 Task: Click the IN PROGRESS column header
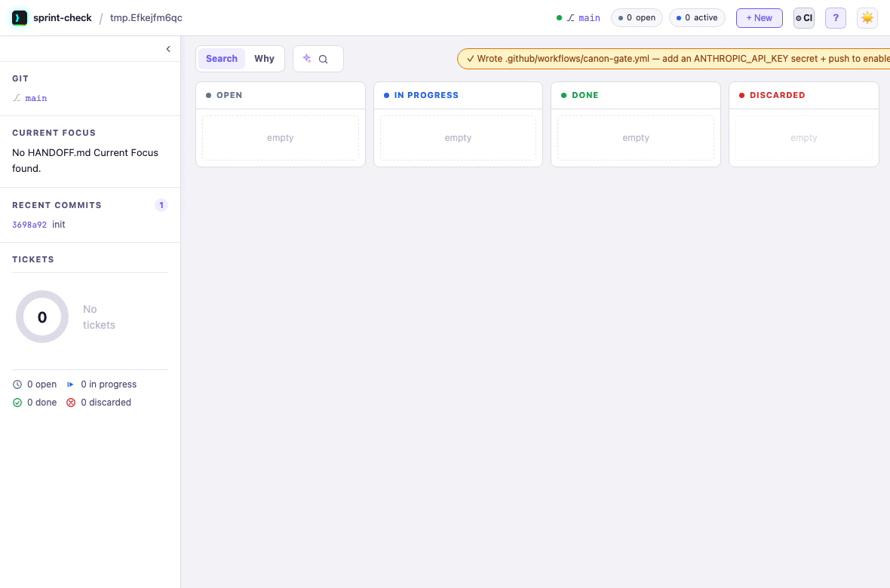(458, 95)
